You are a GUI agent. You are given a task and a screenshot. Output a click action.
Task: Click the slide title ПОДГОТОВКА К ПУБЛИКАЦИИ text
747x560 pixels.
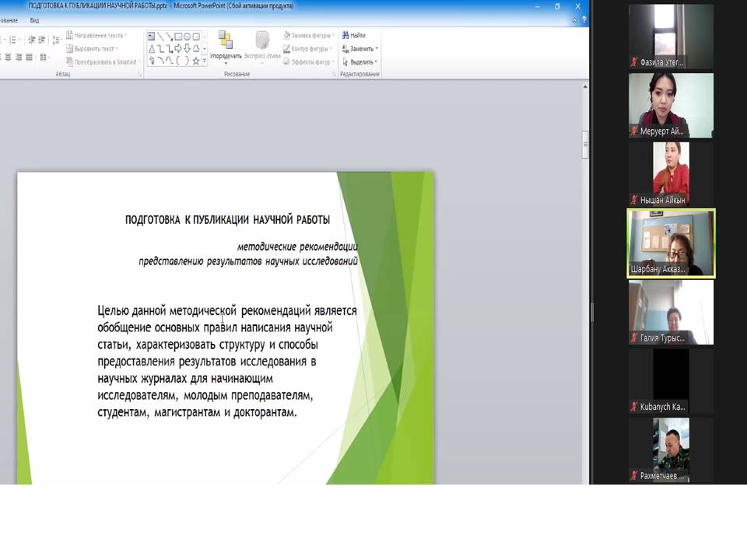click(227, 220)
